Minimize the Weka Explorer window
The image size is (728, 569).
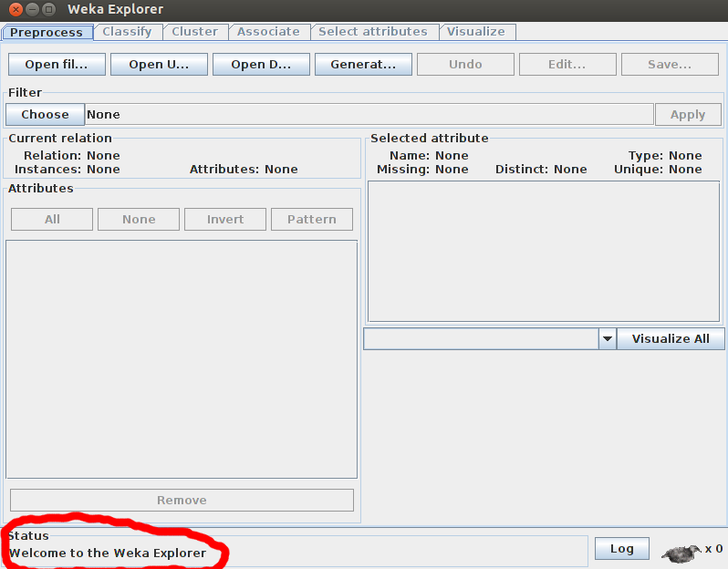(x=32, y=9)
